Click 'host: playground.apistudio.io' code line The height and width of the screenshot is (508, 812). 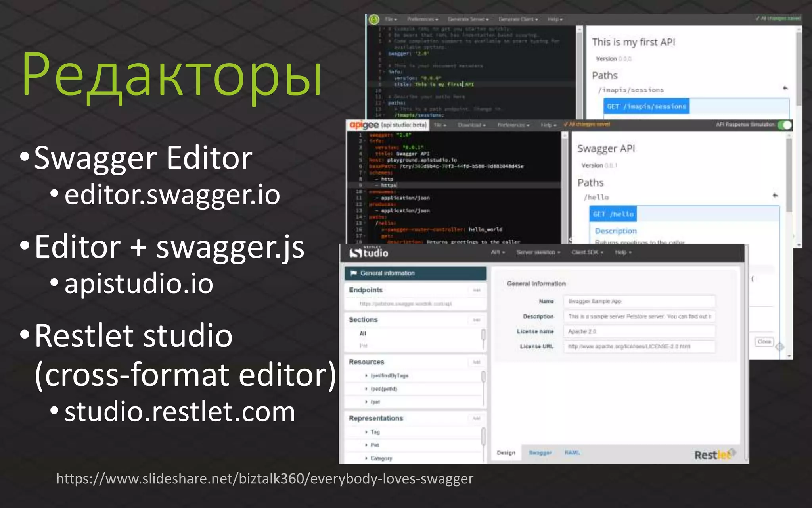(413, 160)
